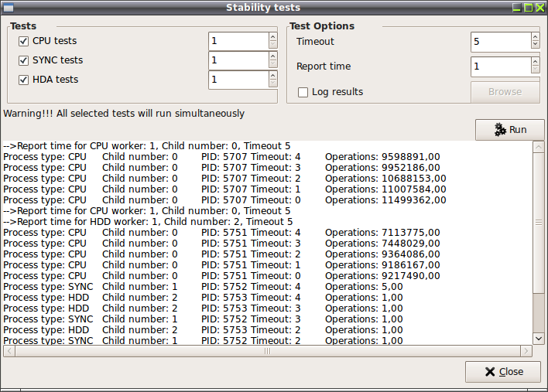Click log row with Operations: 11499362,00
Image resolution: width=548 pixels, height=392 pixels.
coord(224,200)
